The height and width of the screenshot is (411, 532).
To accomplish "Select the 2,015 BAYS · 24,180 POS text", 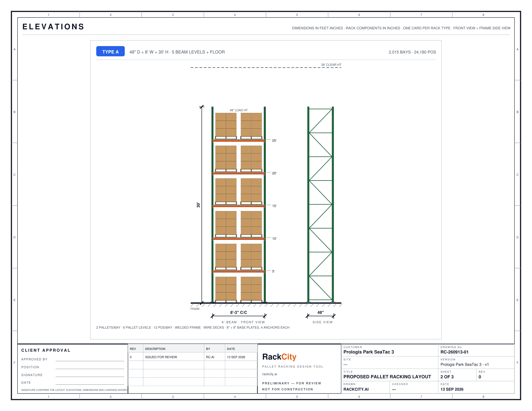I will coord(412,52).
